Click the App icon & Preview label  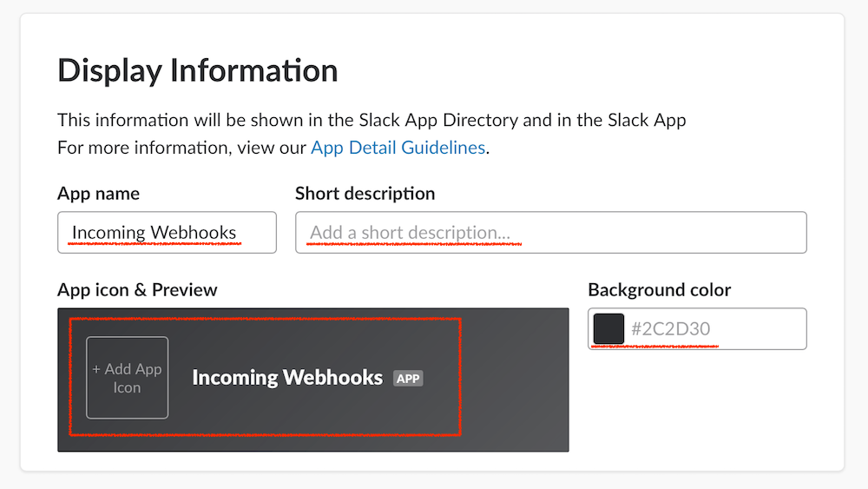[x=137, y=290]
